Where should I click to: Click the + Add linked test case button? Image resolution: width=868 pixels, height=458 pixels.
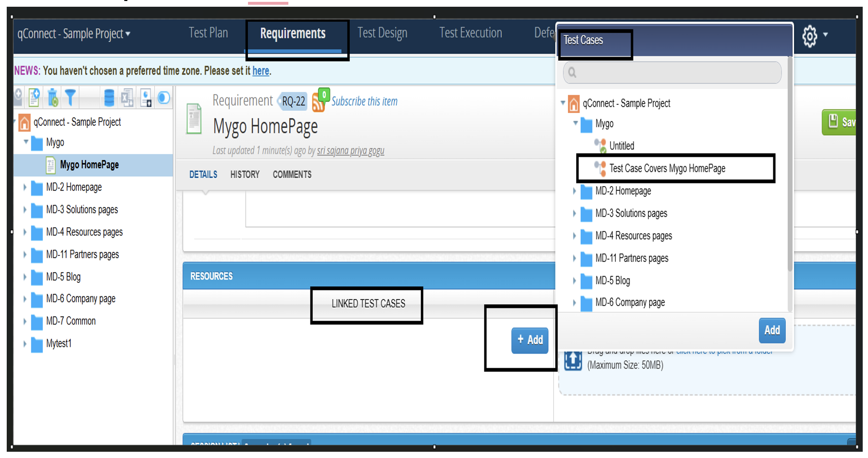pyautogui.click(x=530, y=340)
